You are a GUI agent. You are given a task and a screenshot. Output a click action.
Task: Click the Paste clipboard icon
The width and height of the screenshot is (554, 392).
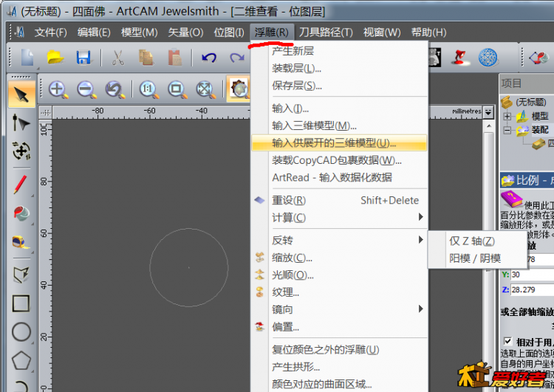(174, 58)
